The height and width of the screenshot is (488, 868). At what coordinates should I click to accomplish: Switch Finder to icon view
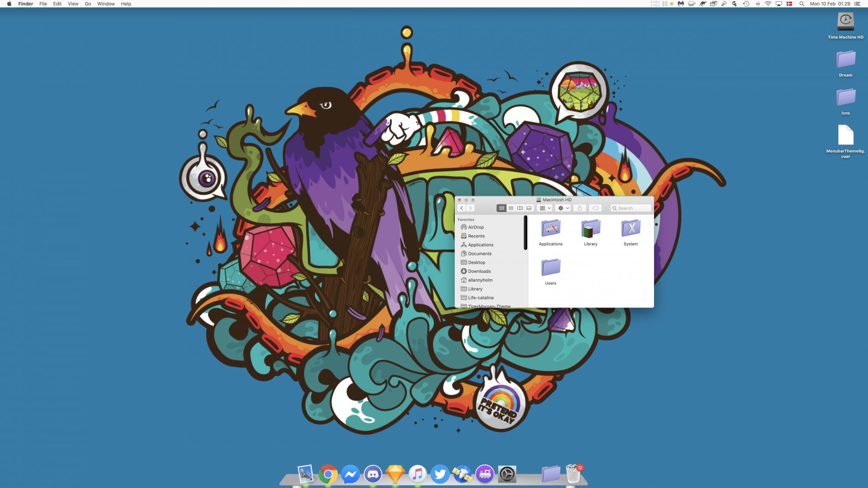click(x=502, y=208)
